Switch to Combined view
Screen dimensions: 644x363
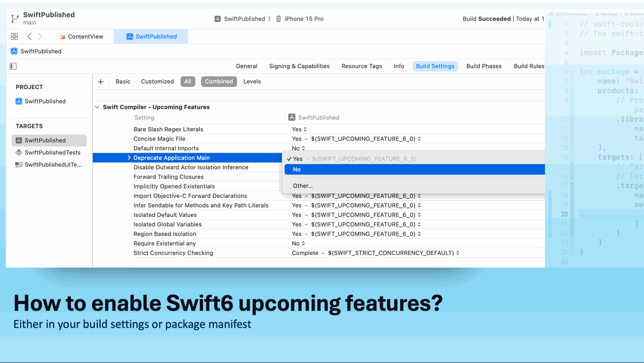[219, 81]
